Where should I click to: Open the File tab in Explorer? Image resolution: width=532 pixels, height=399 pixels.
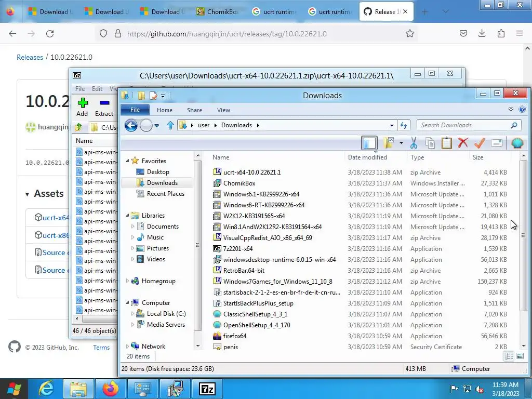pyautogui.click(x=135, y=110)
